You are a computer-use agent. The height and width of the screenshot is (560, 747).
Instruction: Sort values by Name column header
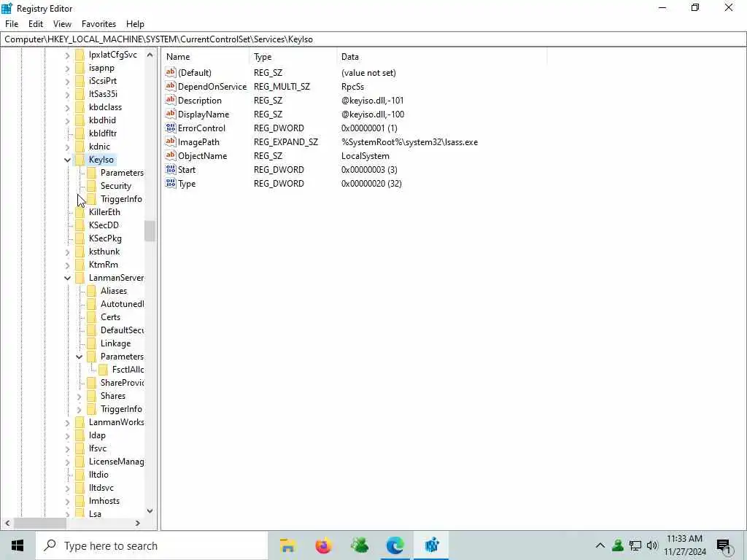pyautogui.click(x=205, y=57)
